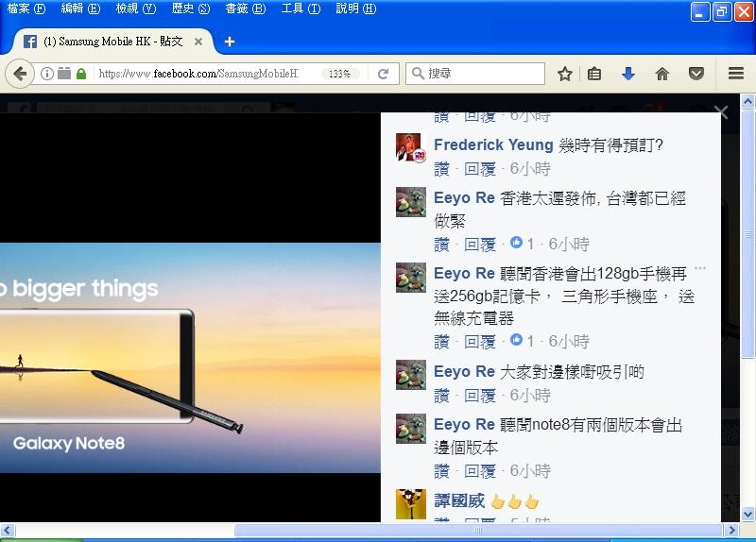Click the search magnifier icon
756x542 pixels.
pos(417,74)
